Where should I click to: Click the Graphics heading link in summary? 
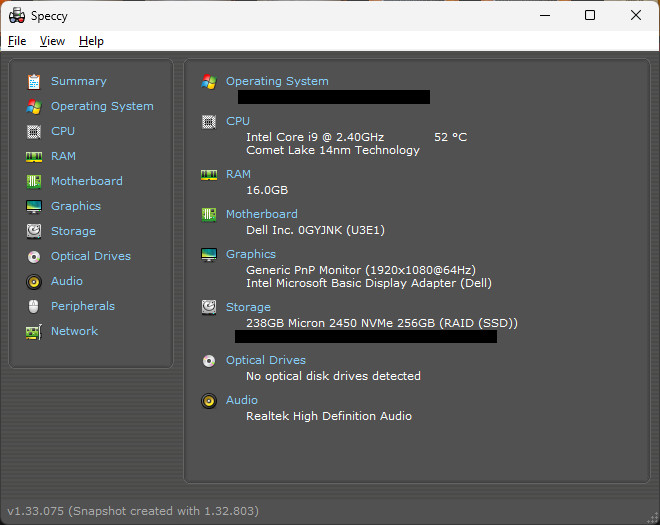251,254
